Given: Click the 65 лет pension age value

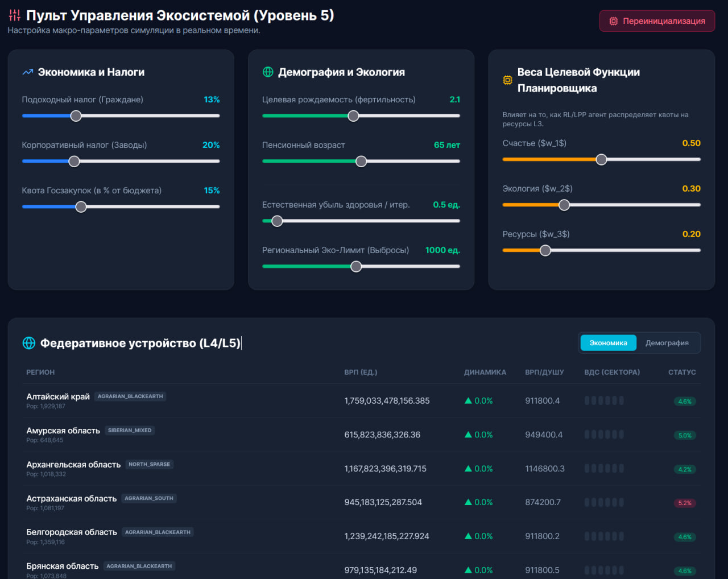Looking at the screenshot, I should (447, 145).
